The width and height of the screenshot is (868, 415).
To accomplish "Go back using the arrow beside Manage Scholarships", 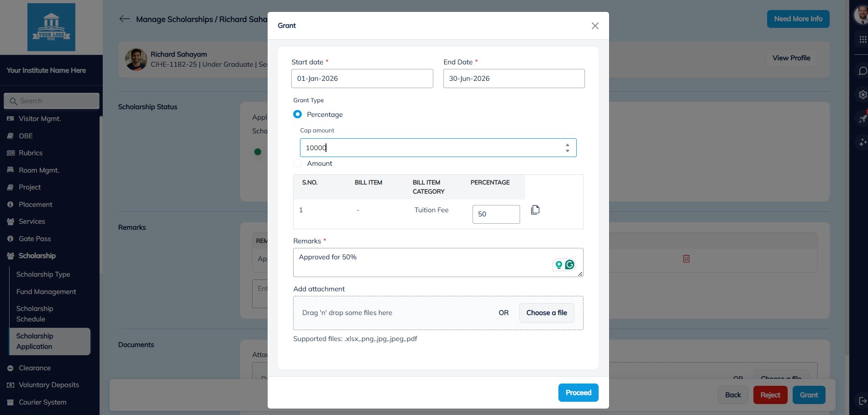I will pos(124,19).
